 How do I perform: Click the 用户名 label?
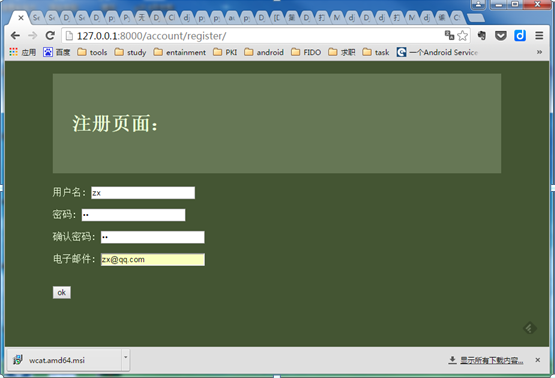point(69,192)
